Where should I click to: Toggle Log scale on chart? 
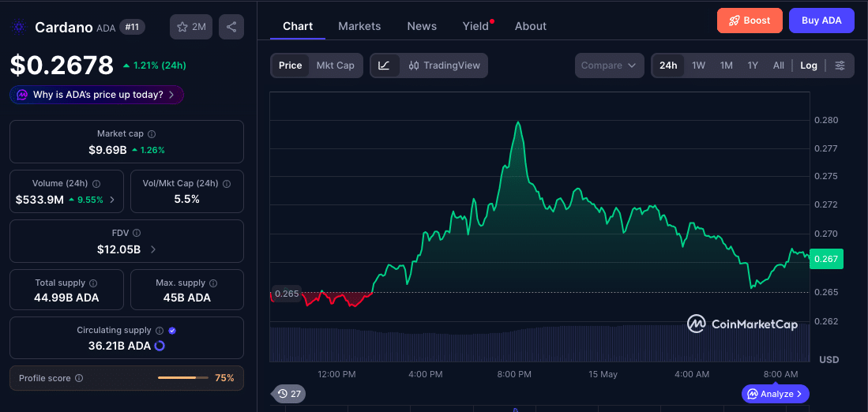[809, 66]
